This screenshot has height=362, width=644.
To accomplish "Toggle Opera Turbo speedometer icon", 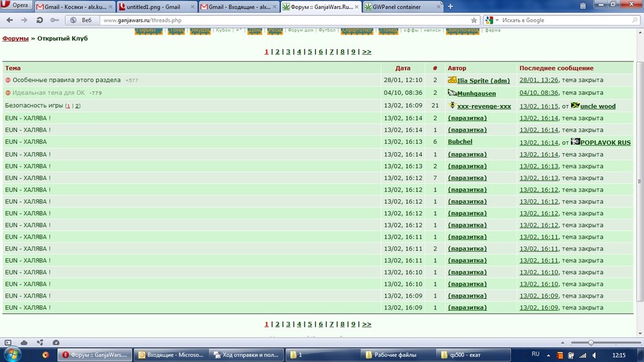I will pos(56,343).
